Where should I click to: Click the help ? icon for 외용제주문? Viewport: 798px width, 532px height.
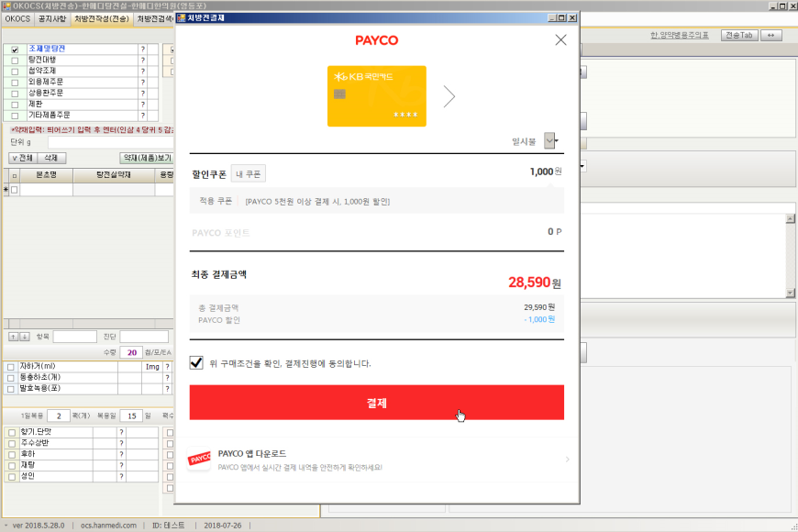pos(143,83)
